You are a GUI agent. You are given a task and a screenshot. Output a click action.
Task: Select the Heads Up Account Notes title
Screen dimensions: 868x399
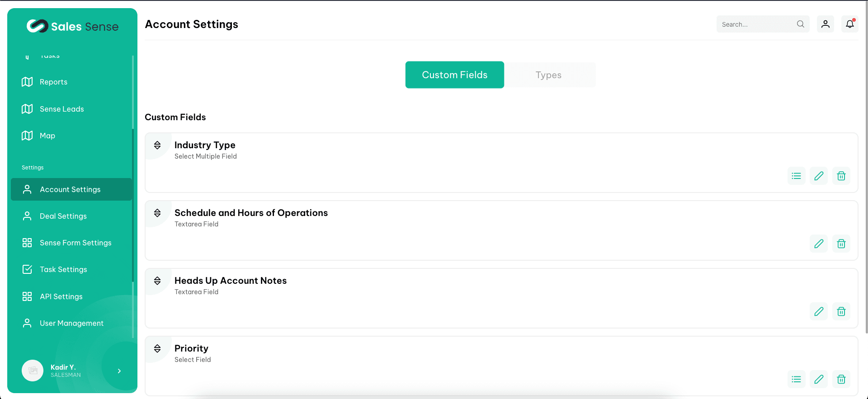coord(231,281)
